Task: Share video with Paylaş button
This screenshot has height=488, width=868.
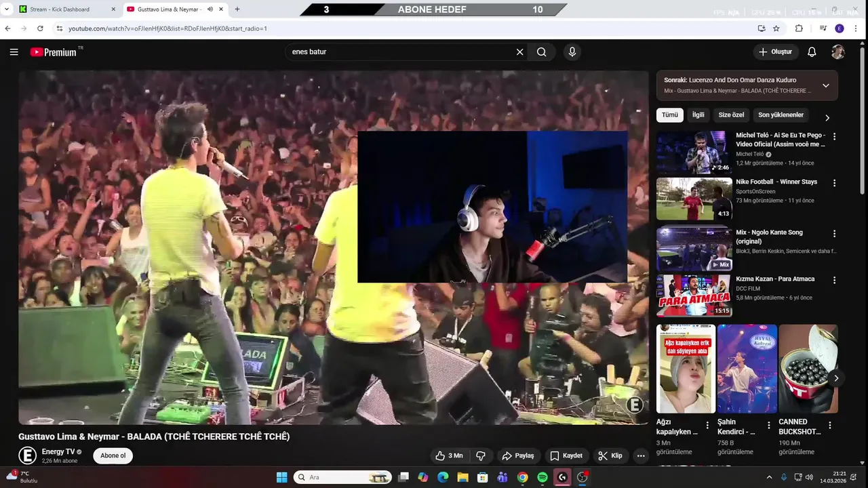Action: point(518,455)
